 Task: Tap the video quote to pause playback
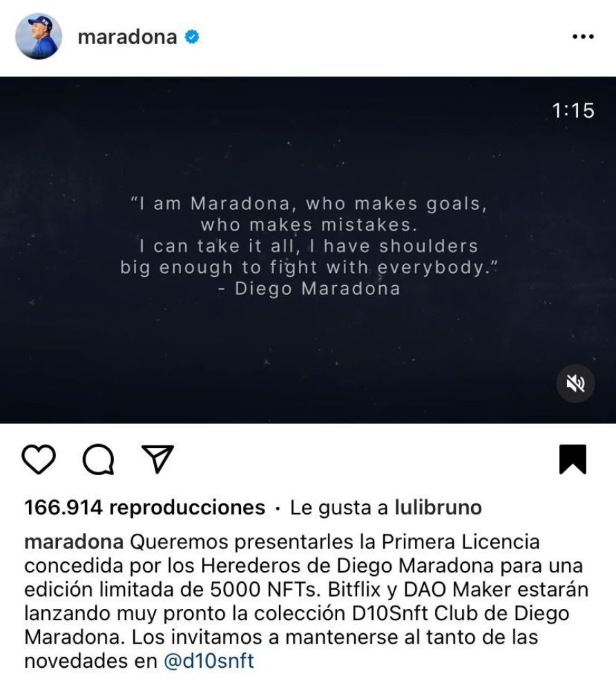coord(309,235)
